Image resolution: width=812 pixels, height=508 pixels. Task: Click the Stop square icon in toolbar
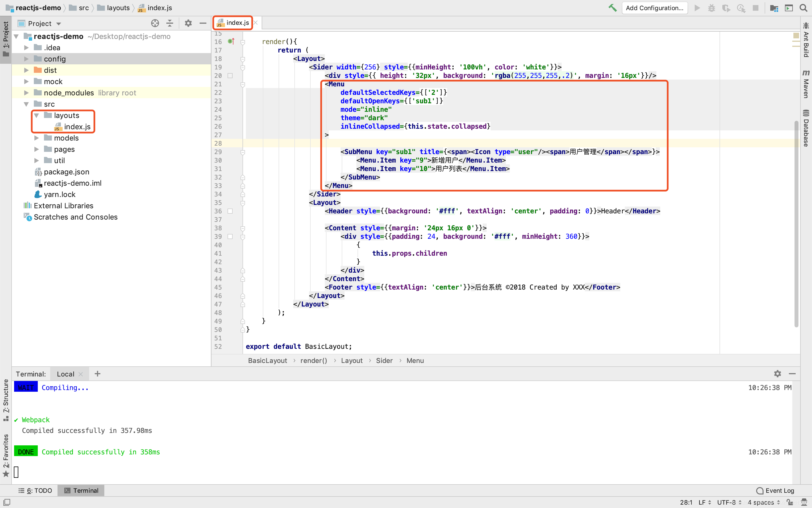[756, 8]
